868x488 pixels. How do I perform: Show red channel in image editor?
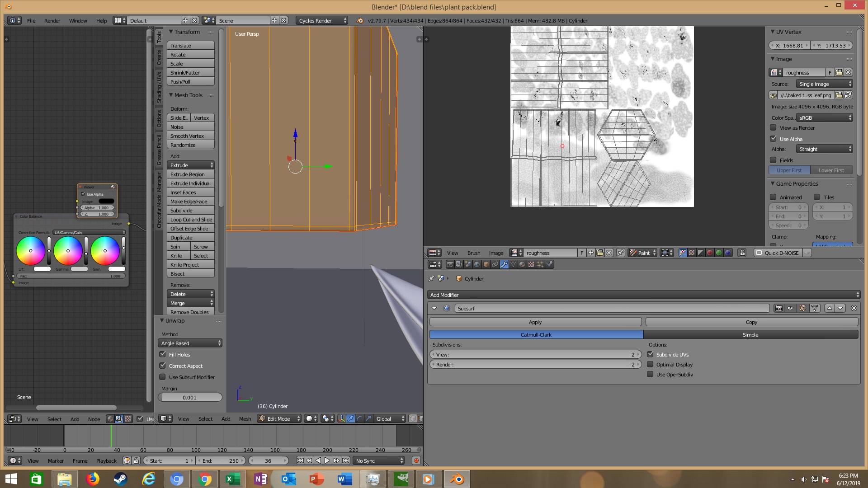[710, 253]
